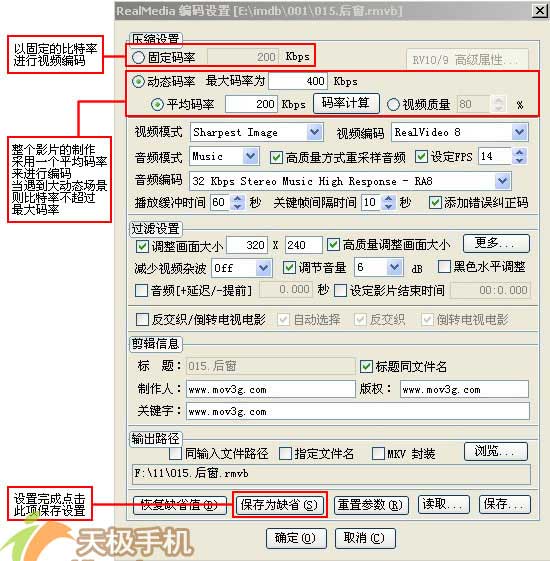Click the 重置参数 (R) button
Screen dimensions: 550x561
[371, 505]
